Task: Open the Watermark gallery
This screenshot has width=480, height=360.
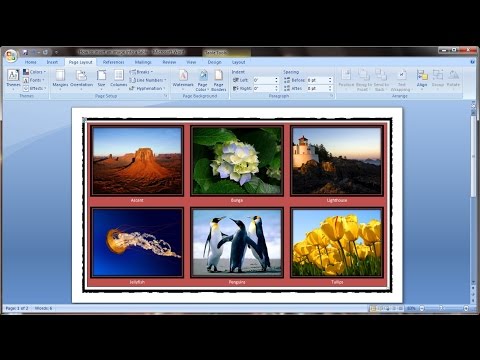Action: pos(183,79)
